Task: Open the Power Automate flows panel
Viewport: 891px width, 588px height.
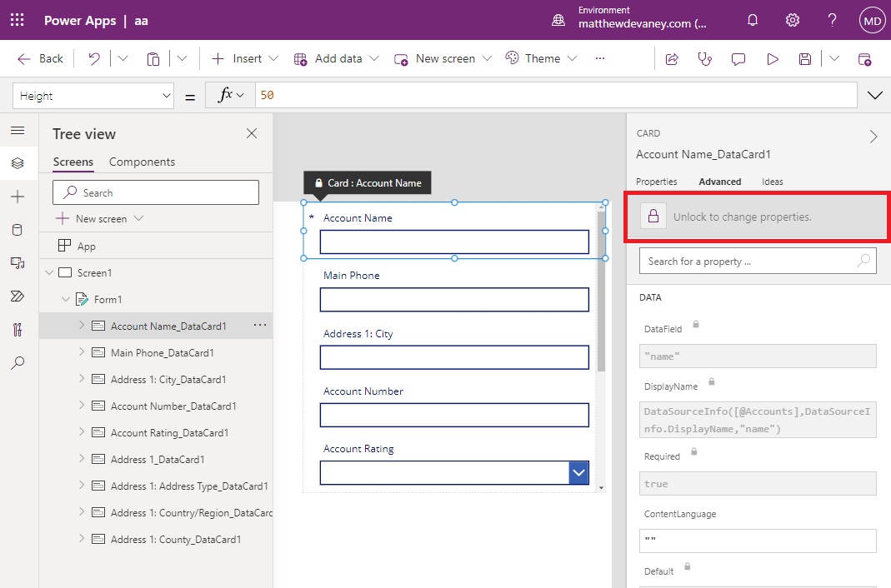Action: (17, 296)
